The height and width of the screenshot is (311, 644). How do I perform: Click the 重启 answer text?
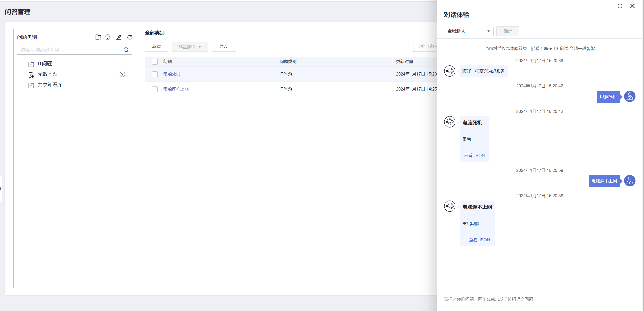point(467,139)
